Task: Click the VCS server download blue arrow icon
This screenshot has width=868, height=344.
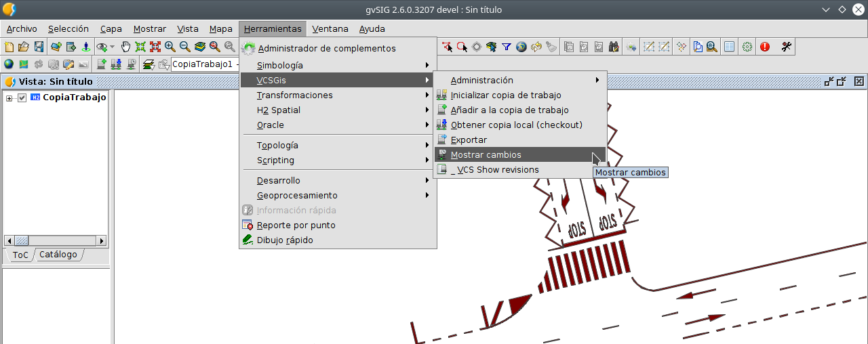Action: [x=116, y=64]
